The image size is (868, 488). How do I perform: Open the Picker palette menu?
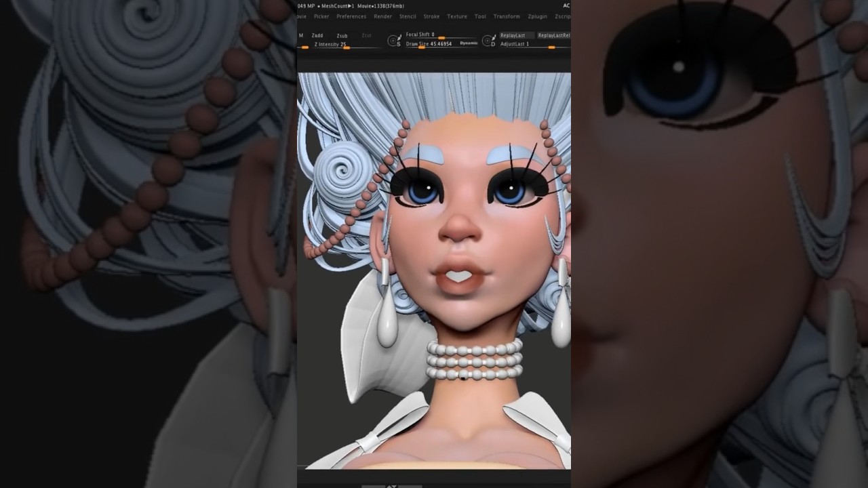coord(321,16)
